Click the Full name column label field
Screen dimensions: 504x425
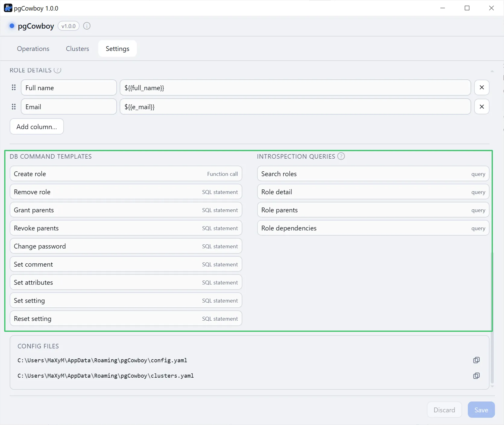tap(69, 87)
